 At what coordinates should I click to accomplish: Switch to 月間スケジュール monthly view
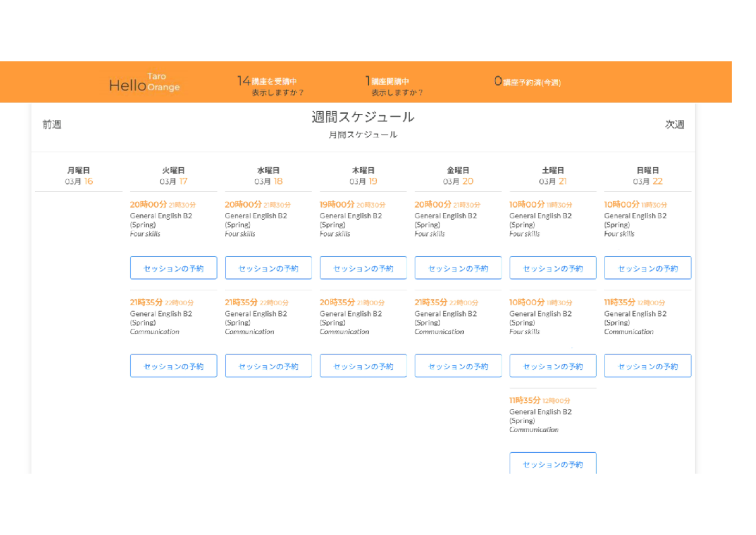coord(363,135)
